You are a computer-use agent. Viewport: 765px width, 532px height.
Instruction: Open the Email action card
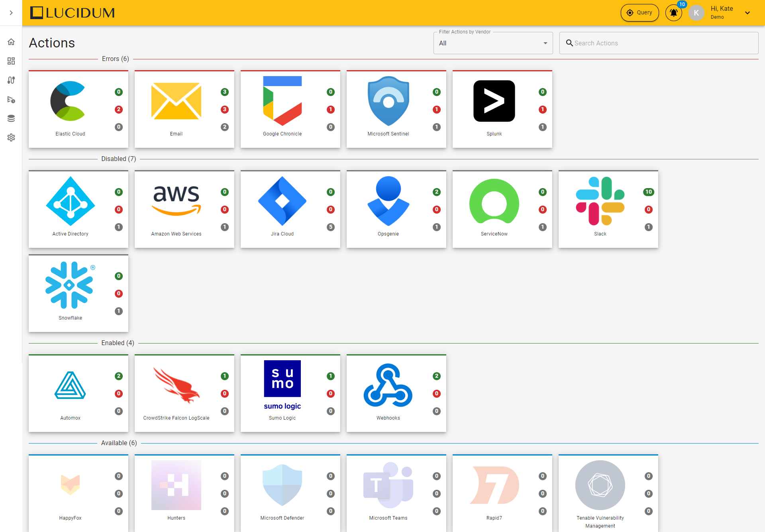(184, 109)
